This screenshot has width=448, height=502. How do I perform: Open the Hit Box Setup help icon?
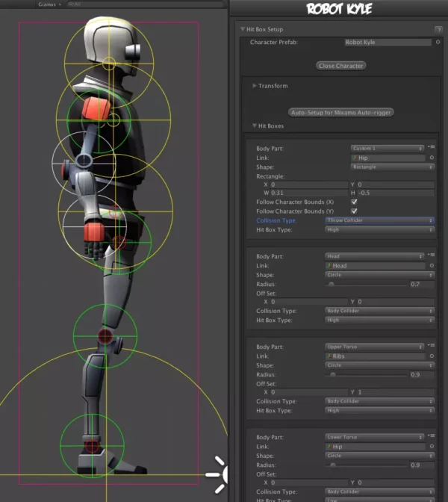(x=438, y=28)
